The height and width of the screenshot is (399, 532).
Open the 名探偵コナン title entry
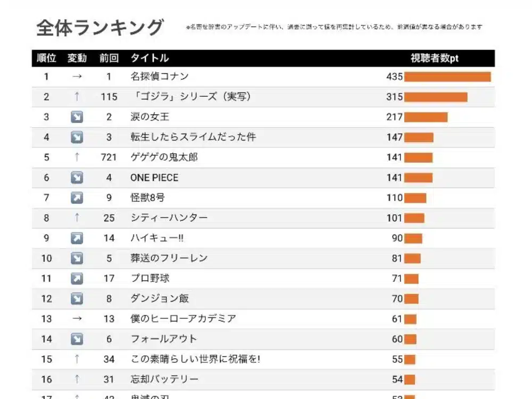pos(159,77)
